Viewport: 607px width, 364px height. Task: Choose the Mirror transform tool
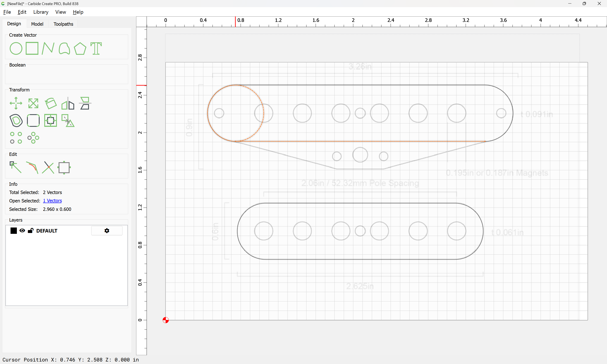pyautogui.click(x=68, y=103)
